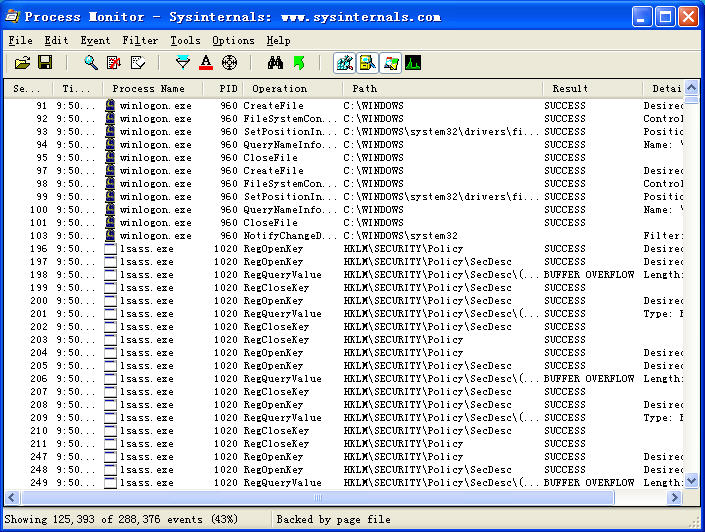This screenshot has width=705, height=532.
Task: Click winlogon.exe icon in row 99
Action: tap(110, 197)
